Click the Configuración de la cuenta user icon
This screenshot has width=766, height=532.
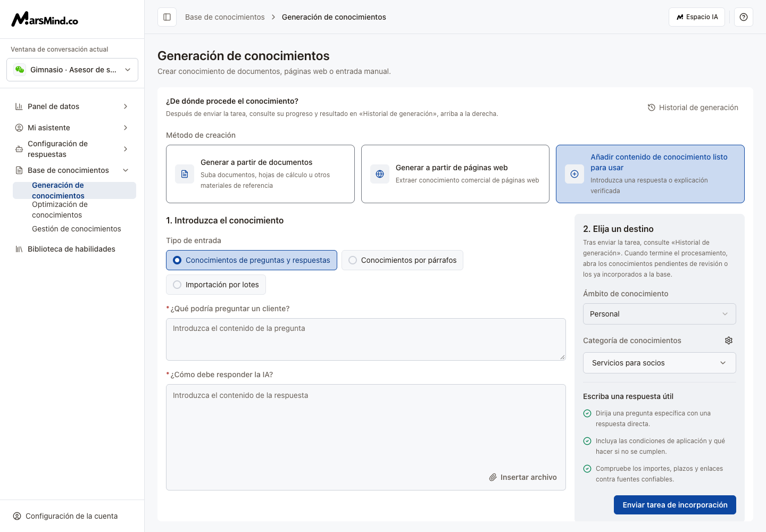17,516
